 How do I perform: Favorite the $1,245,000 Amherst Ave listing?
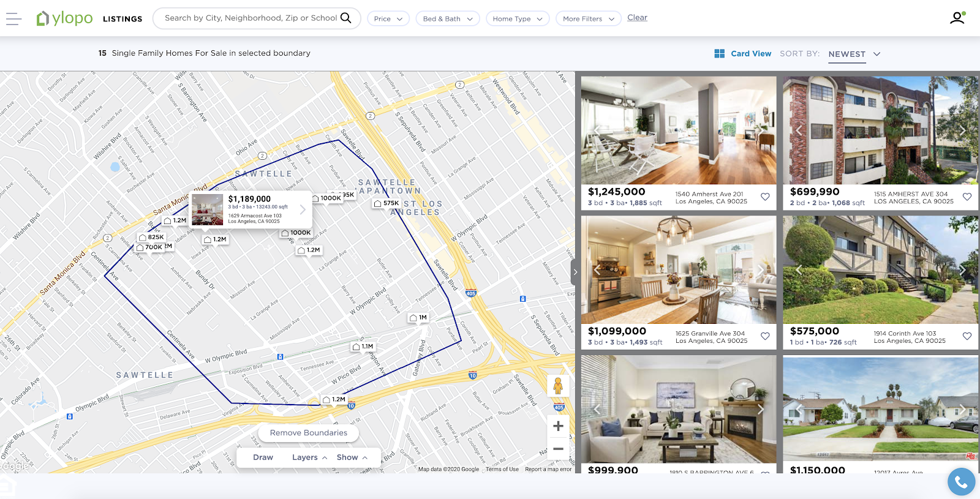click(765, 197)
